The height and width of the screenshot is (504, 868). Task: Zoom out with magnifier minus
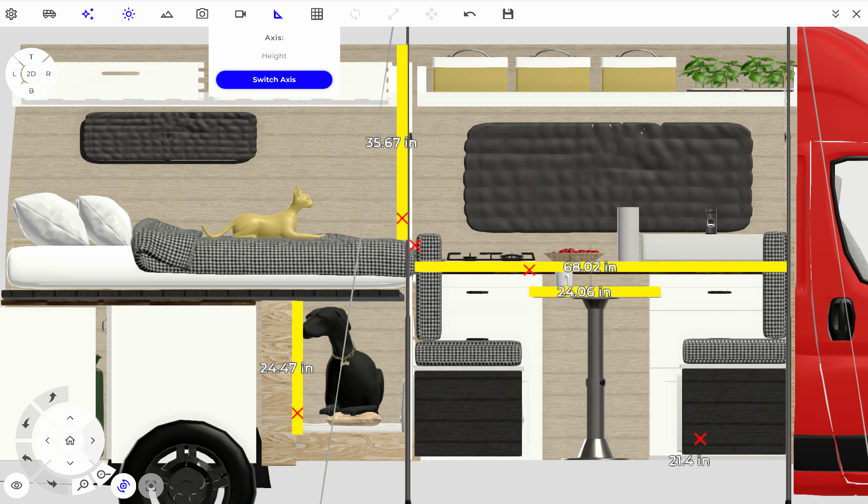[103, 475]
